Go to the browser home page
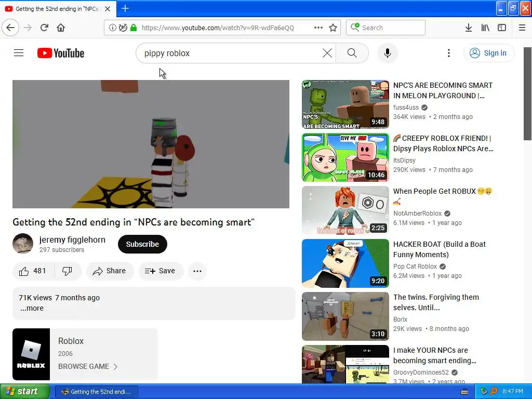Viewport: 532px width, 399px height. coord(61,28)
